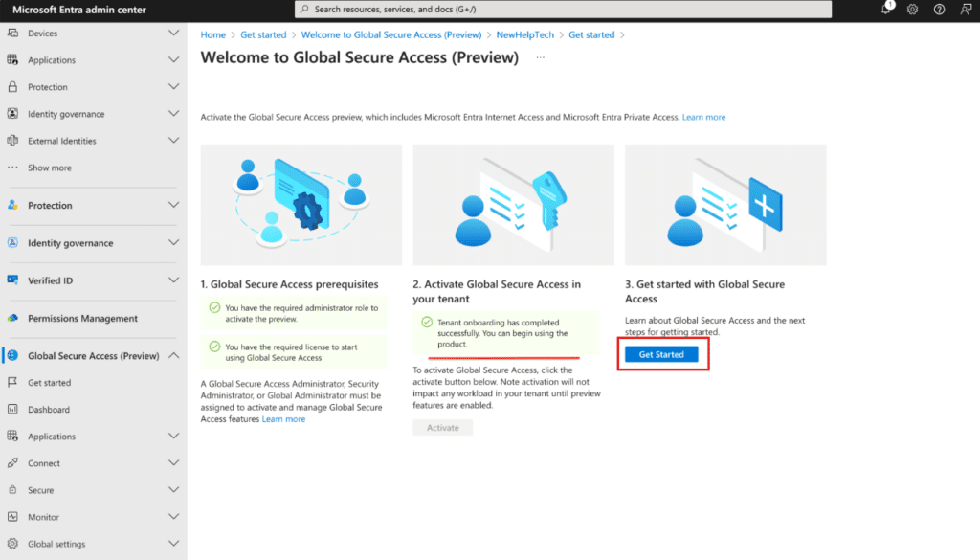Expand the Verified ID chevron
980x560 pixels.
[174, 280]
